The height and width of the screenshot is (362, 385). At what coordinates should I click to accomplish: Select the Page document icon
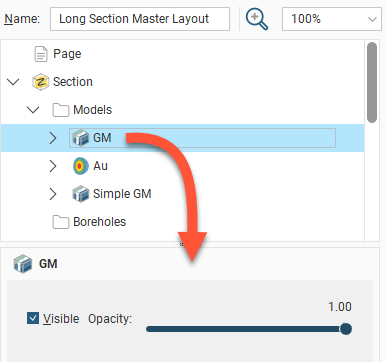pos(41,54)
